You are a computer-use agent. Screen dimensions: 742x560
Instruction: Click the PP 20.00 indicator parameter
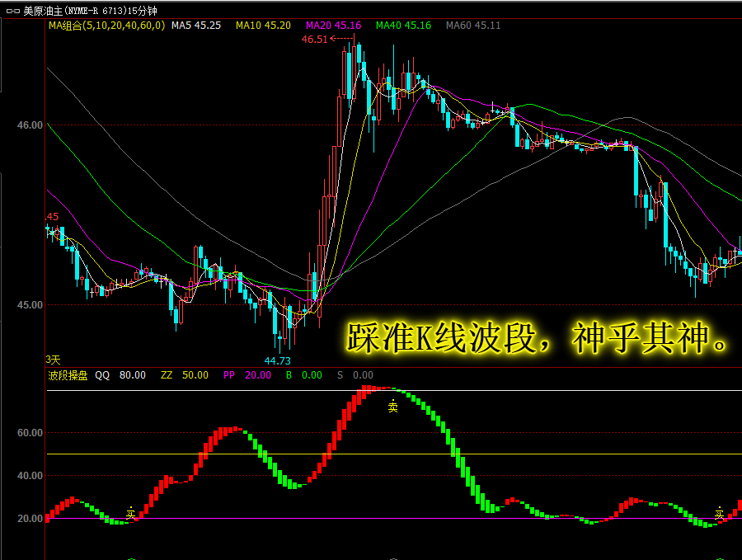click(x=247, y=375)
